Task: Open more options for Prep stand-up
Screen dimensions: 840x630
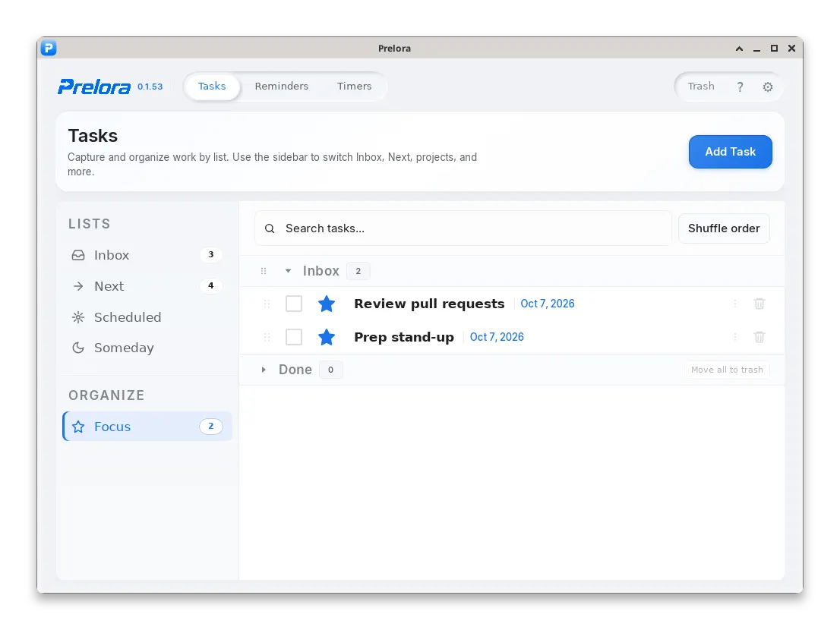Action: coord(735,337)
